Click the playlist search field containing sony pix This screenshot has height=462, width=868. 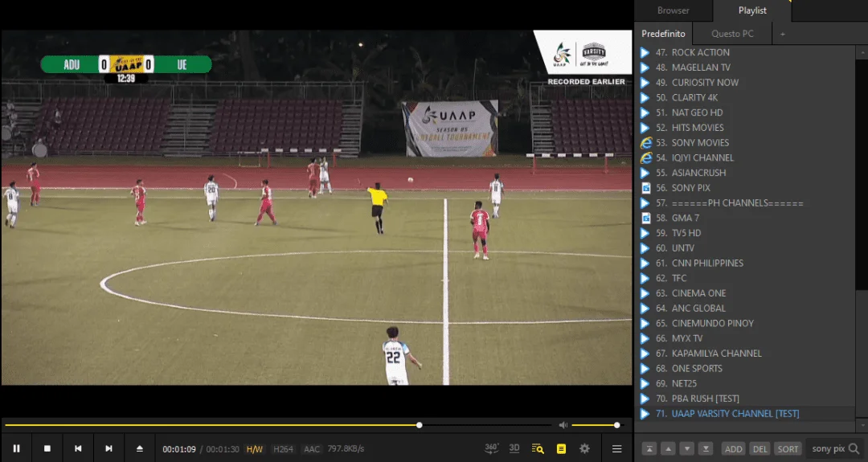[828, 448]
